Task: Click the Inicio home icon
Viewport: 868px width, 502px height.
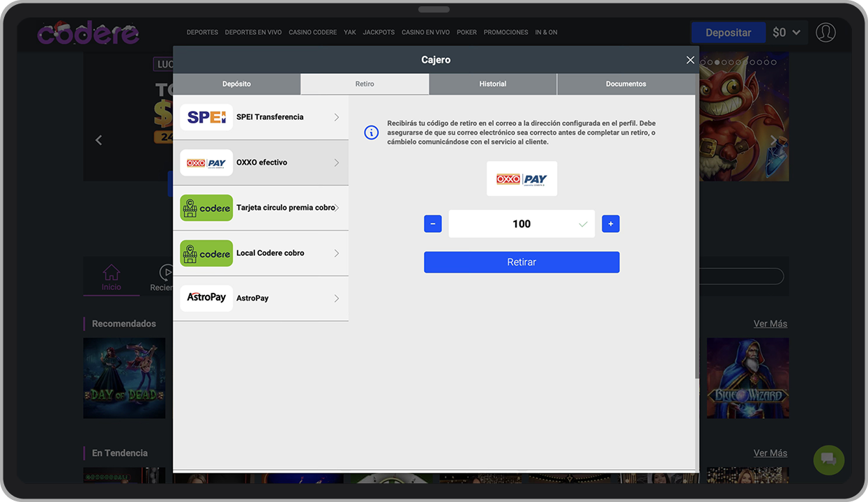Action: (x=112, y=273)
